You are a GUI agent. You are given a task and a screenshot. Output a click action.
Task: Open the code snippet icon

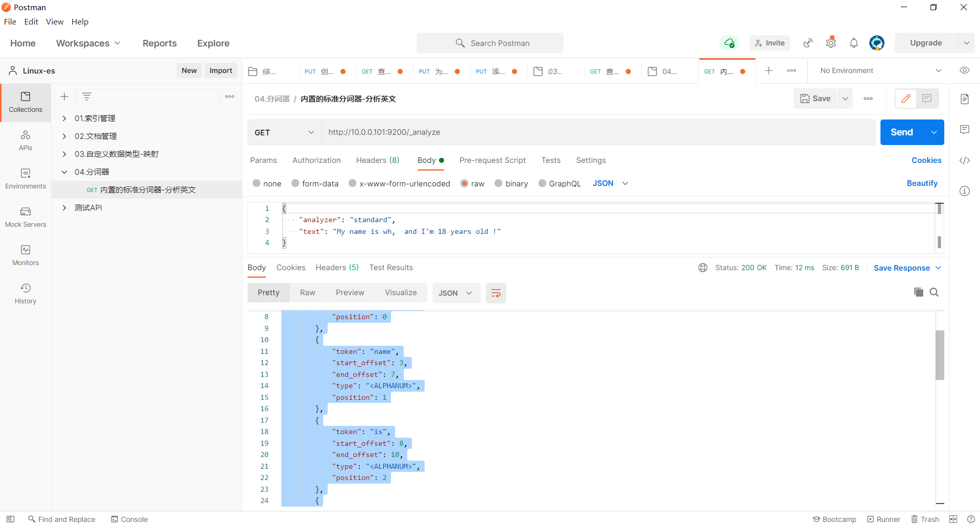point(965,160)
